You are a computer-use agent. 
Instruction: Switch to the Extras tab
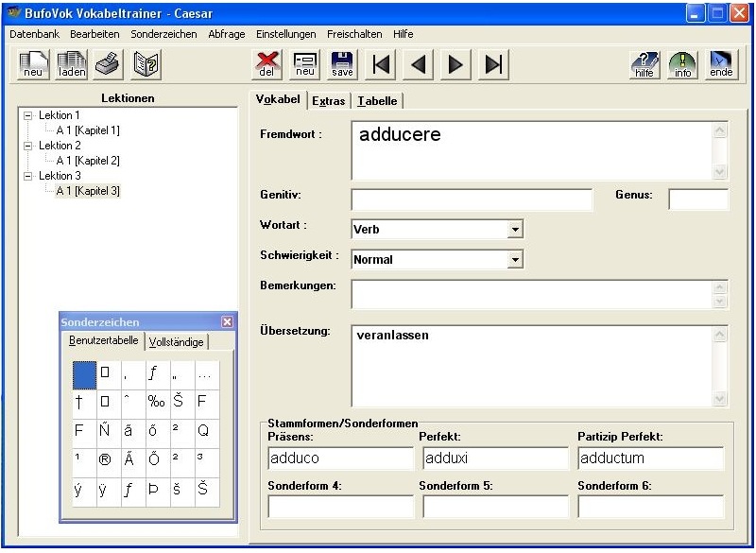328,101
